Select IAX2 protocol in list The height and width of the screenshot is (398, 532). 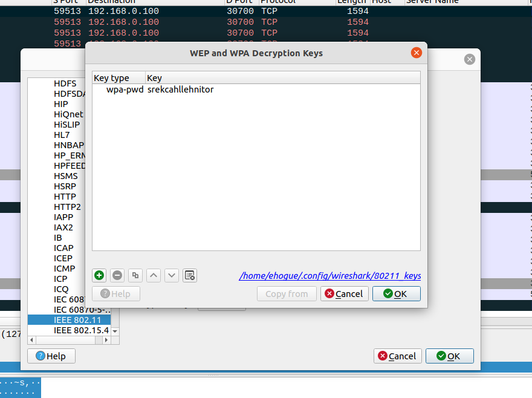(63, 227)
